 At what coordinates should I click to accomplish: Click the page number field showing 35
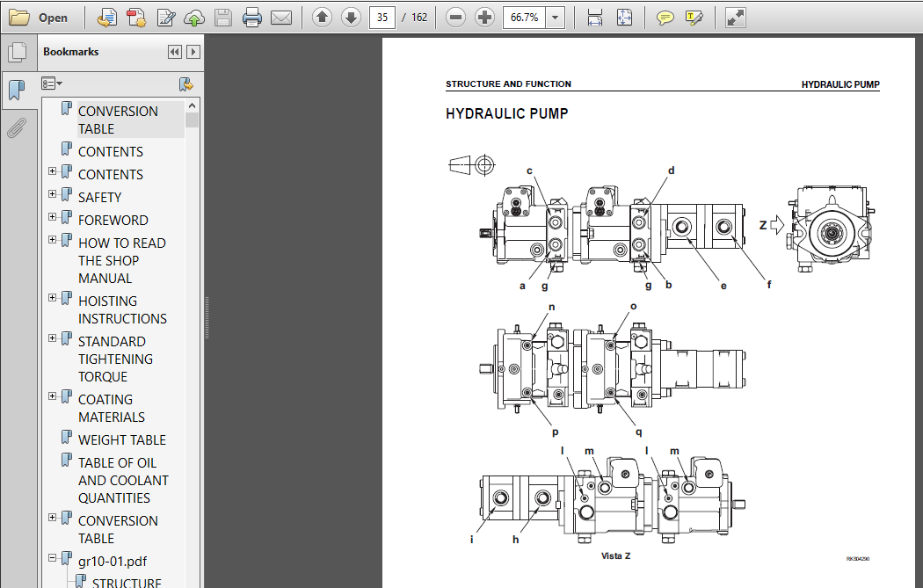coord(382,17)
